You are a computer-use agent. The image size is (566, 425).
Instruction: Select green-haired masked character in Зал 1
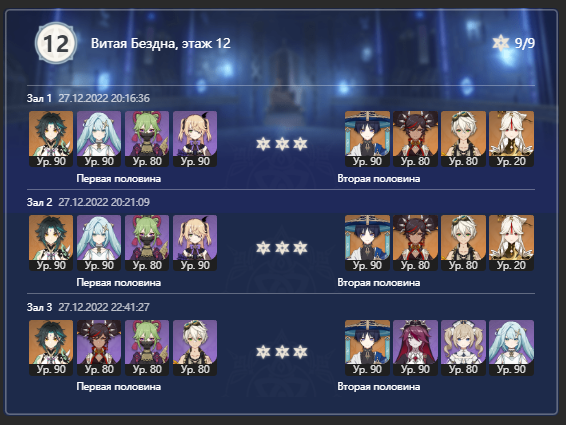coord(147,139)
